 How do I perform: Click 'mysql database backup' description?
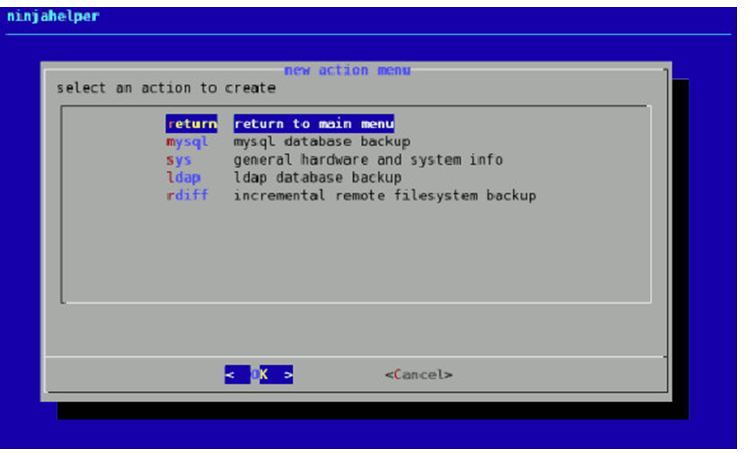pyautogui.click(x=322, y=142)
